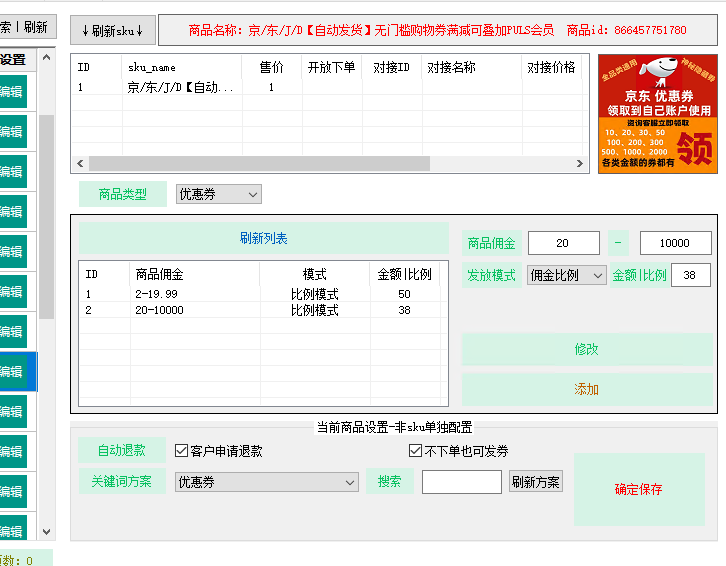Click the value 50 in the commission table
This screenshot has width=726, height=566.
[x=404, y=294]
